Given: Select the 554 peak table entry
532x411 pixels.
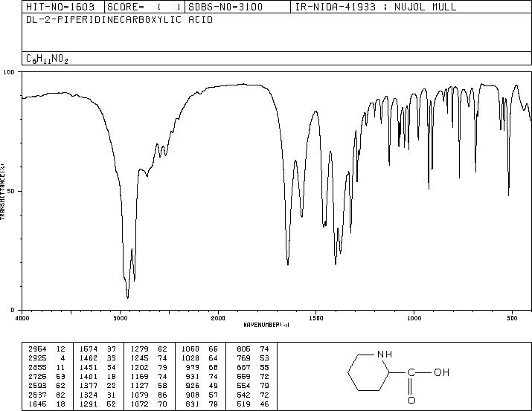Looking at the screenshot, I should coord(253,386).
